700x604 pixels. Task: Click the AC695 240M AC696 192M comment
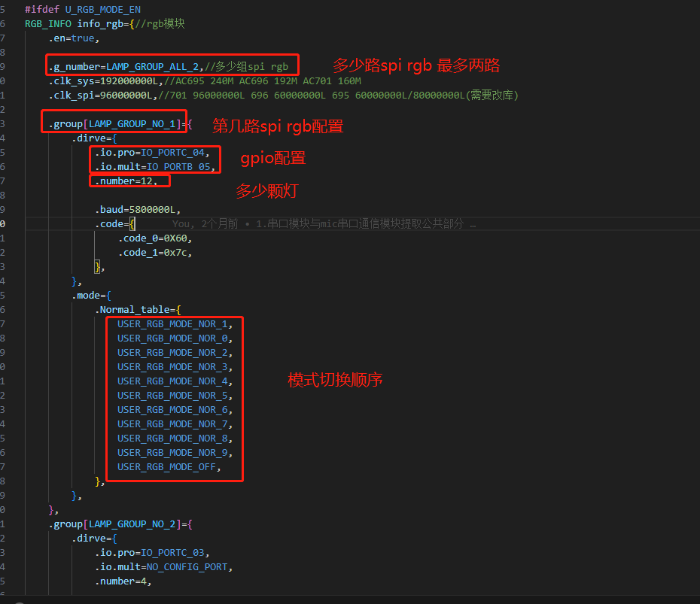point(263,81)
